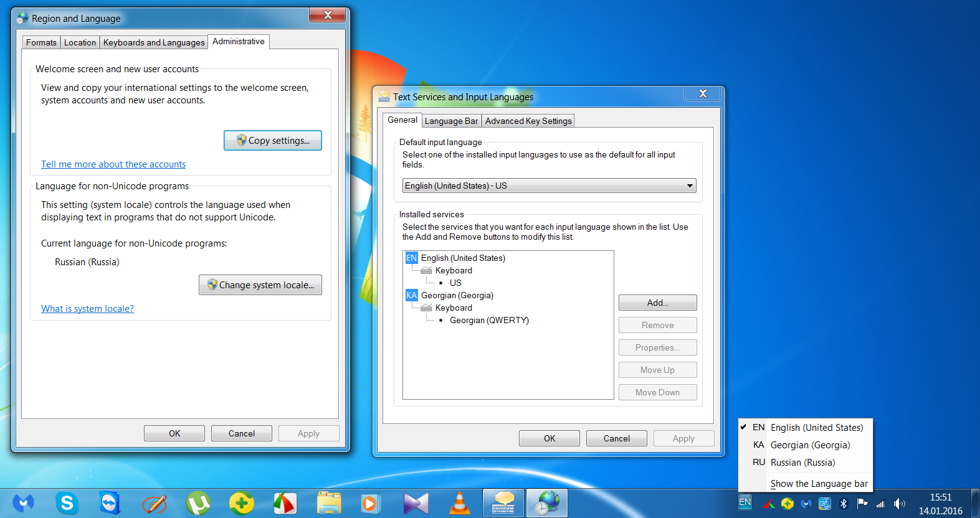The width and height of the screenshot is (980, 518).
Task: Open Visual Studio from the taskbar
Action: (416, 503)
